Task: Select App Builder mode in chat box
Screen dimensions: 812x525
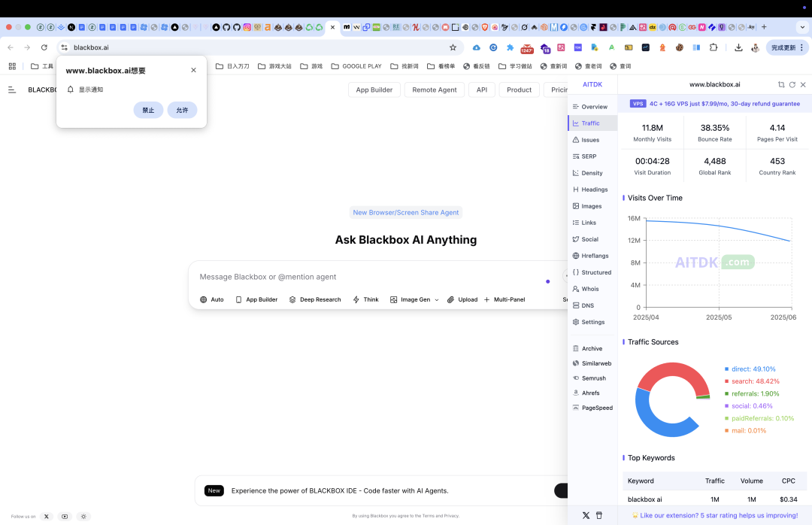Action: tap(256, 299)
